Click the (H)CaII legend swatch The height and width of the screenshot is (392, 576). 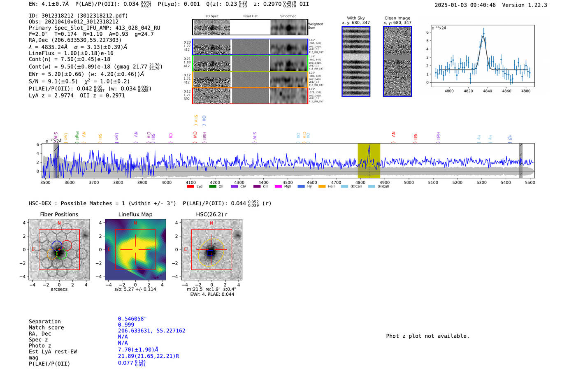(372, 186)
